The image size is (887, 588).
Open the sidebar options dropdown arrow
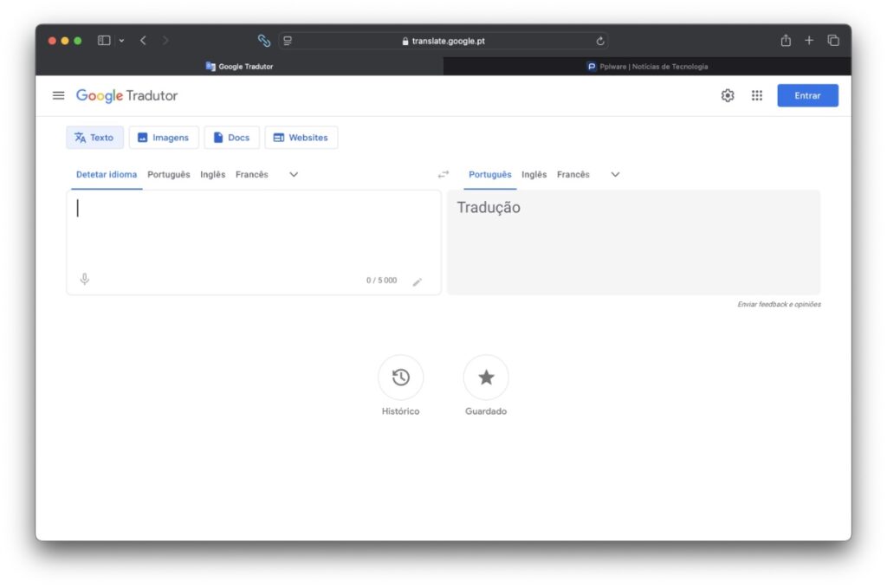[121, 41]
